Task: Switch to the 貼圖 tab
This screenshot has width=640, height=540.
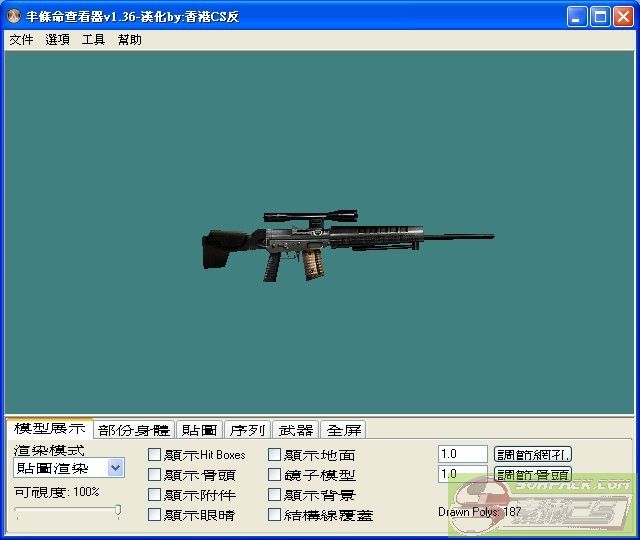Action: click(199, 430)
